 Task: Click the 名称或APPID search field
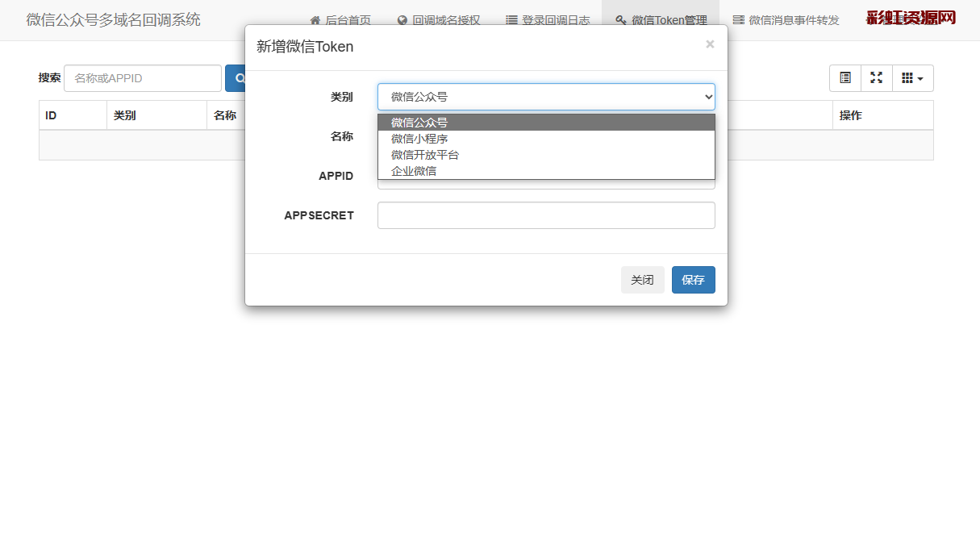tap(143, 78)
